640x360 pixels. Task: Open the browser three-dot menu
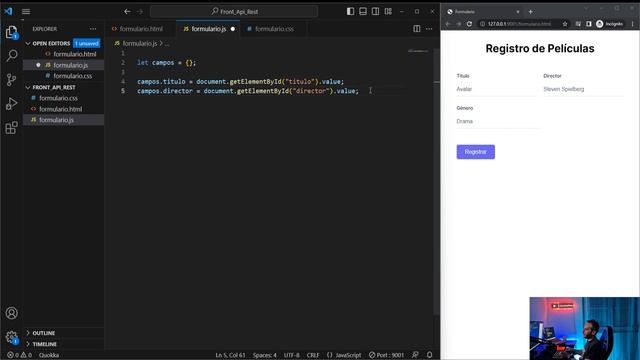tap(632, 24)
